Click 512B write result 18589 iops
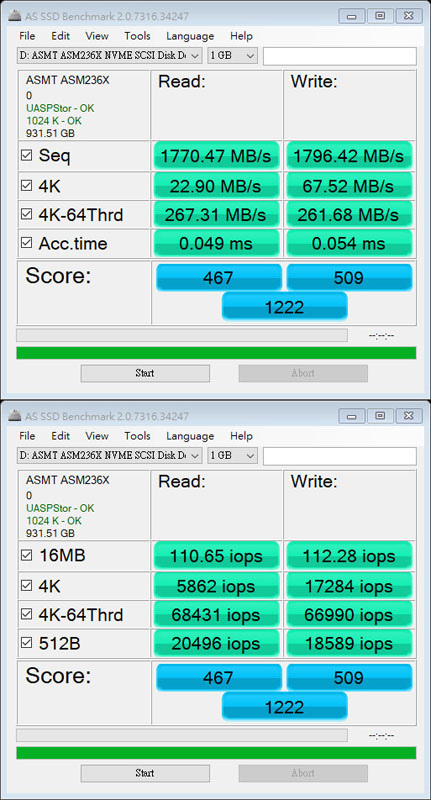431x800 pixels. coord(349,643)
